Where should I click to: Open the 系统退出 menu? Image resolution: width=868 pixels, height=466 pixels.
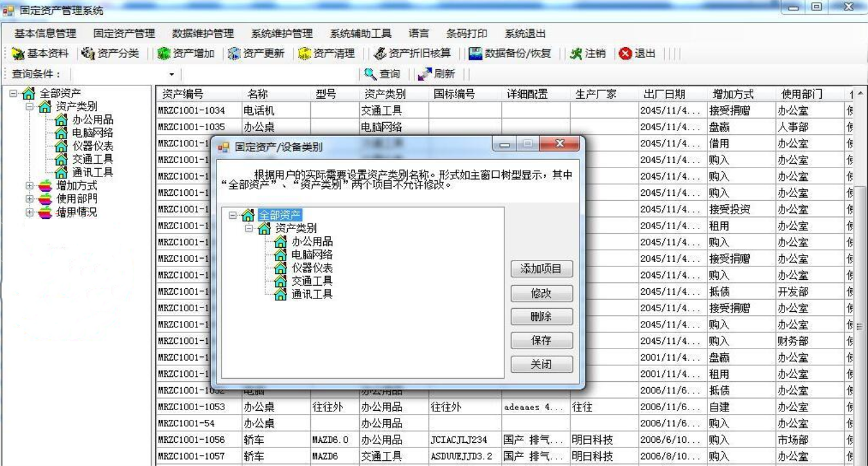tap(525, 33)
